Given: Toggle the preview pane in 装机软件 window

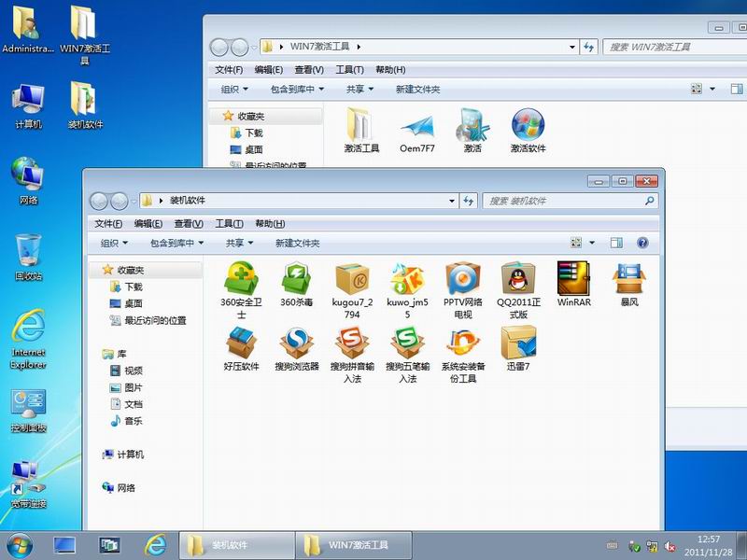Looking at the screenshot, I should (x=616, y=243).
